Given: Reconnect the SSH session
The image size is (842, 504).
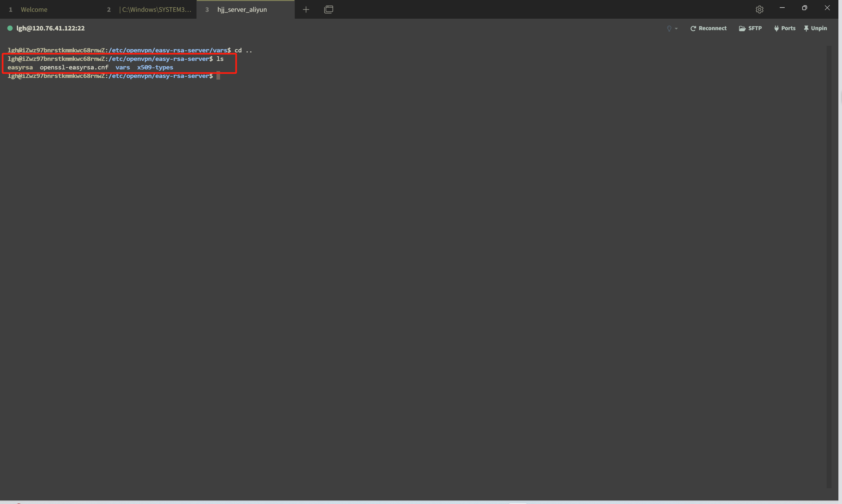Looking at the screenshot, I should tap(708, 28).
